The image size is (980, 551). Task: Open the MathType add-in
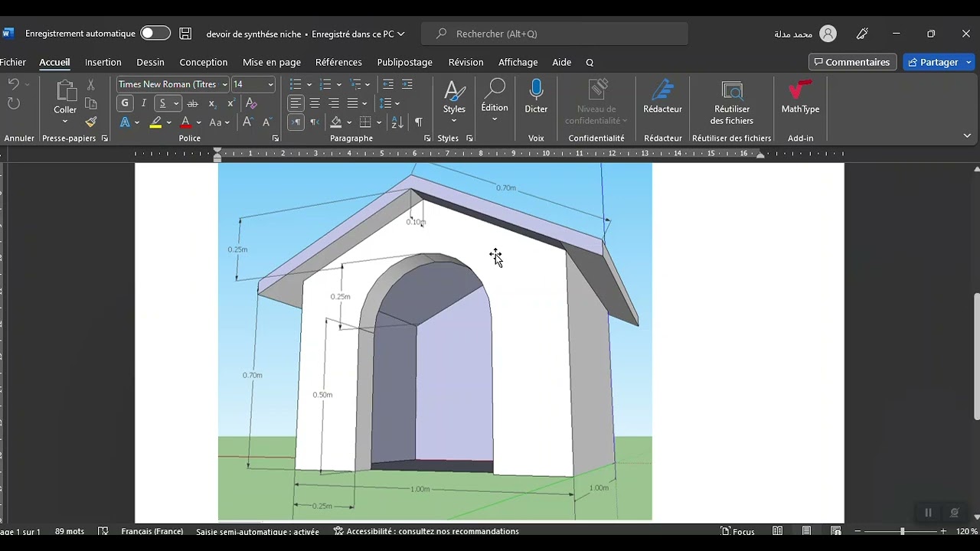800,97
